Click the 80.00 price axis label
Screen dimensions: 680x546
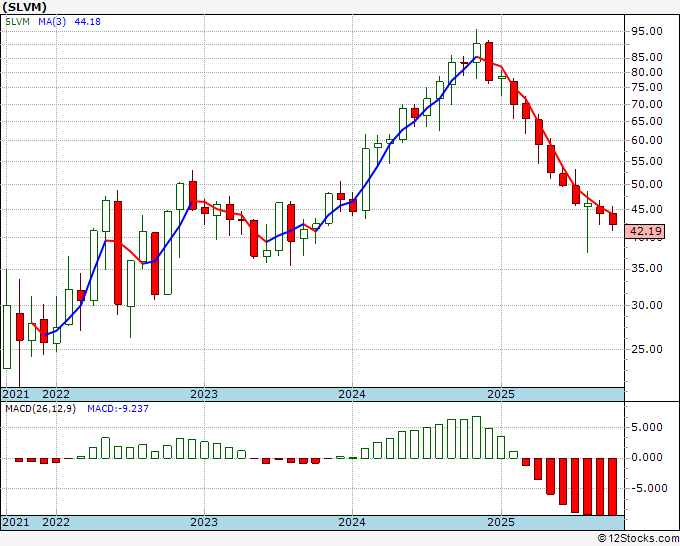pyautogui.click(x=647, y=72)
